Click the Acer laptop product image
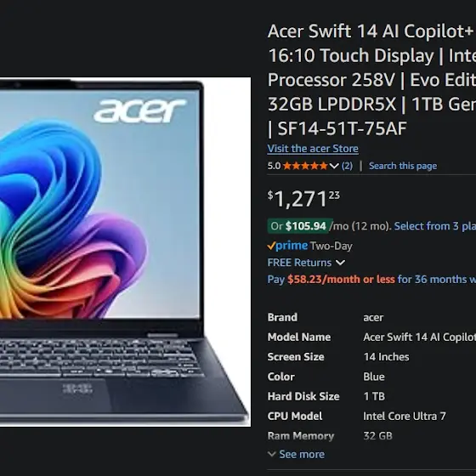 [x=126, y=252]
